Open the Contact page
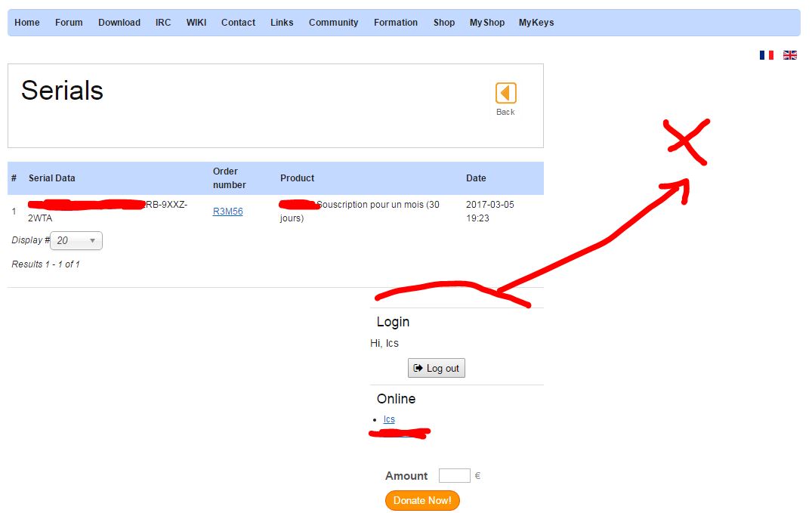Image resolution: width=812 pixels, height=513 pixels. (238, 22)
